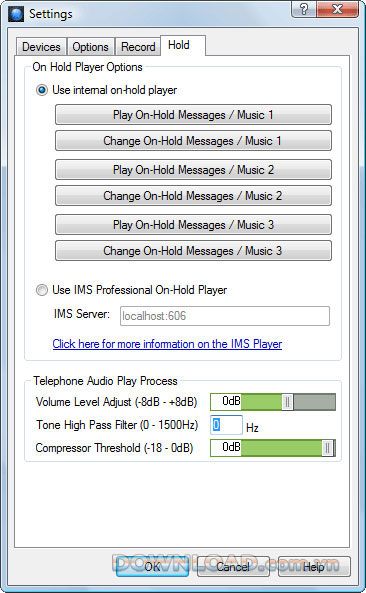The width and height of the screenshot is (366, 593).
Task: Click the IMS Server address field
Action: coord(225,316)
